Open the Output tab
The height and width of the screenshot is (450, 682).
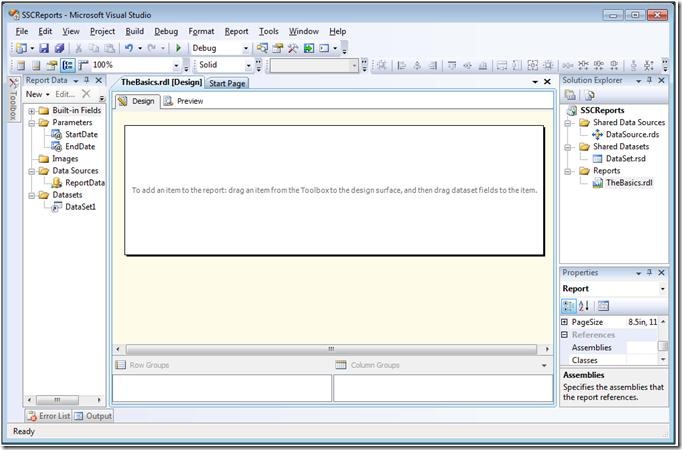click(x=93, y=416)
